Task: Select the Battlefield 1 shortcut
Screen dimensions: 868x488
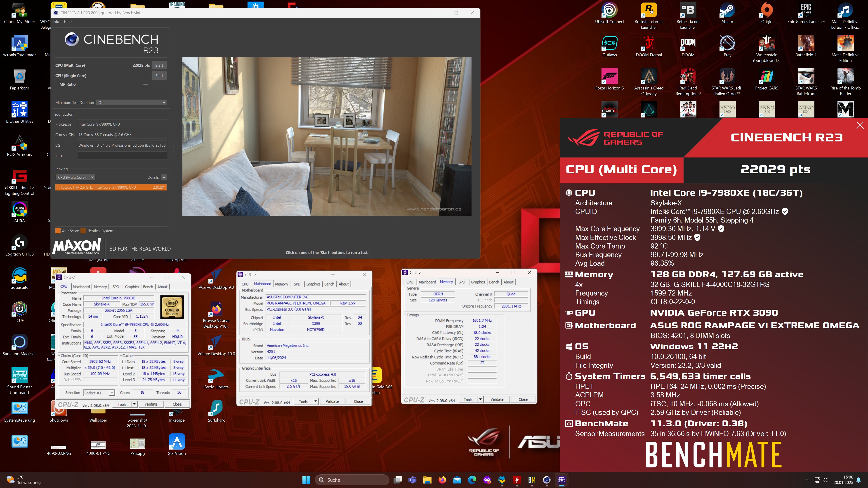Action: point(806,47)
